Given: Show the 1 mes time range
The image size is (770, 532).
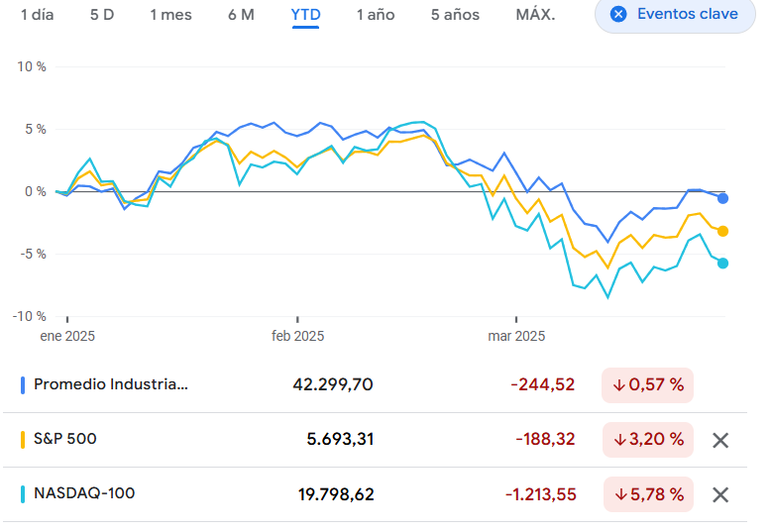Looking at the screenshot, I should coord(170,15).
